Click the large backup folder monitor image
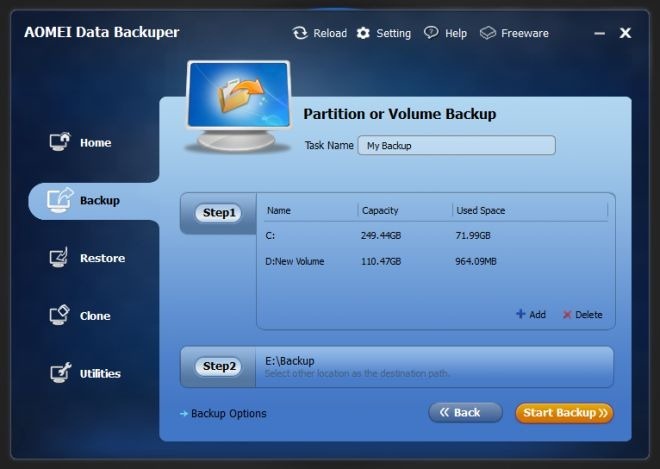Image resolution: width=660 pixels, height=469 pixels. point(239,106)
